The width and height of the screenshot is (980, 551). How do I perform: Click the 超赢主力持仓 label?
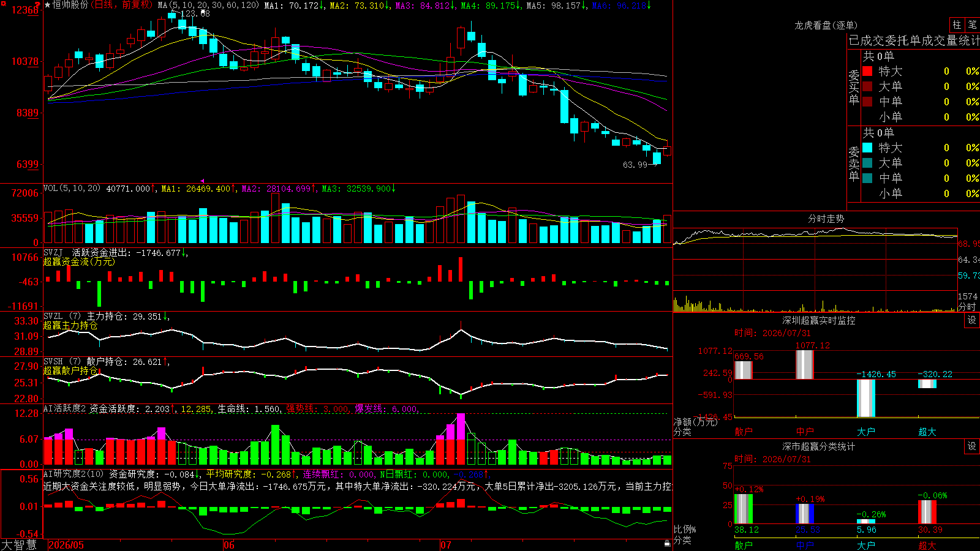click(x=70, y=326)
